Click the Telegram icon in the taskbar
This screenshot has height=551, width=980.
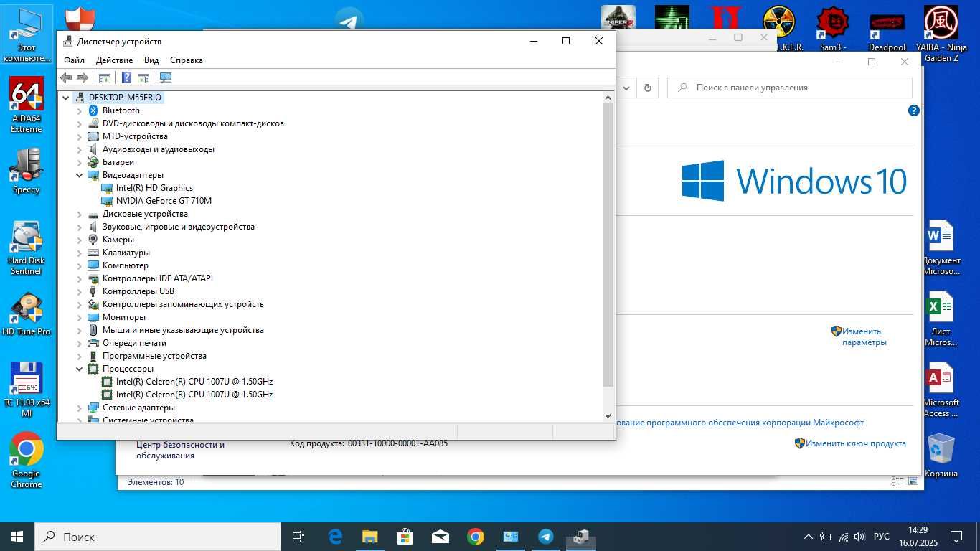(545, 536)
